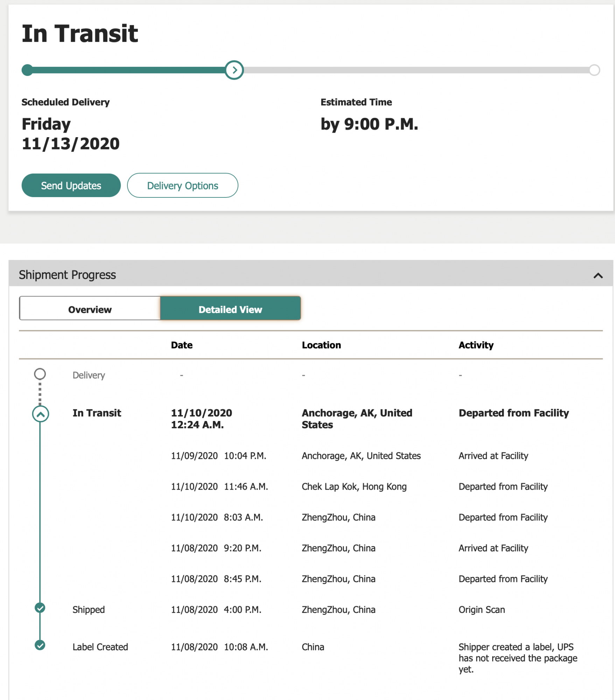Open Delivery Options

[182, 185]
